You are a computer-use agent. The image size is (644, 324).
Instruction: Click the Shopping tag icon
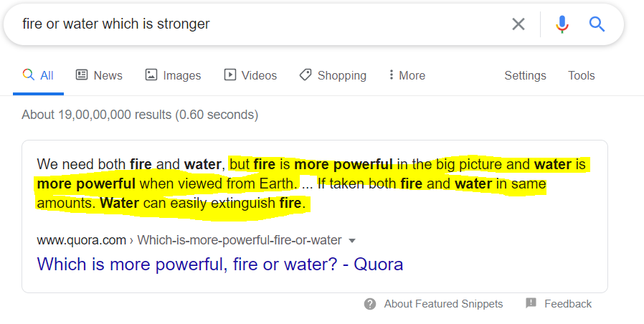306,75
